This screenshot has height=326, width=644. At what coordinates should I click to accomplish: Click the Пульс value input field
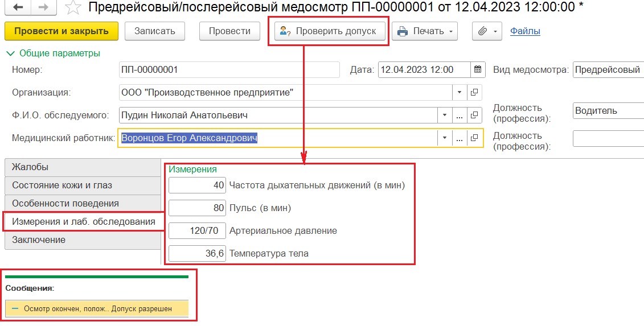[x=197, y=208]
